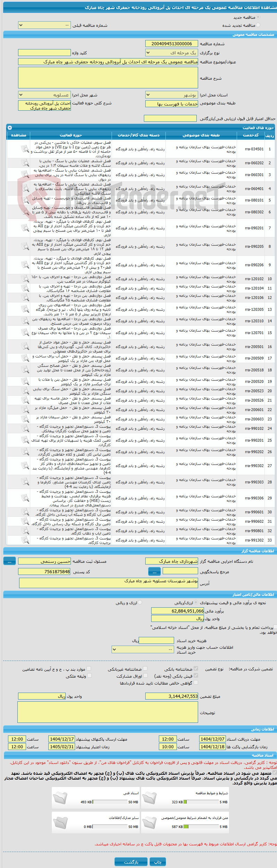Viewport: 277px width, 868px height.
Task: Toggle ضمانتنامه غیربانکی checkbox
Action: 145,669
